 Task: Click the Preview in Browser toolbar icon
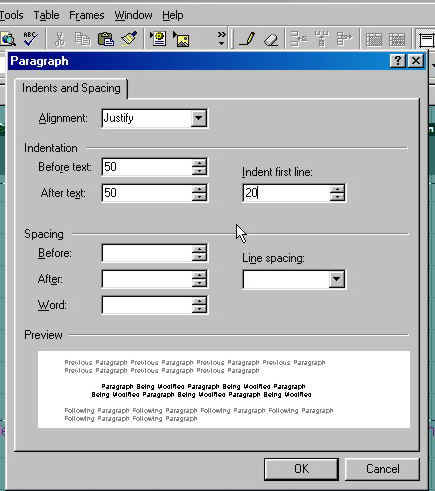7,39
